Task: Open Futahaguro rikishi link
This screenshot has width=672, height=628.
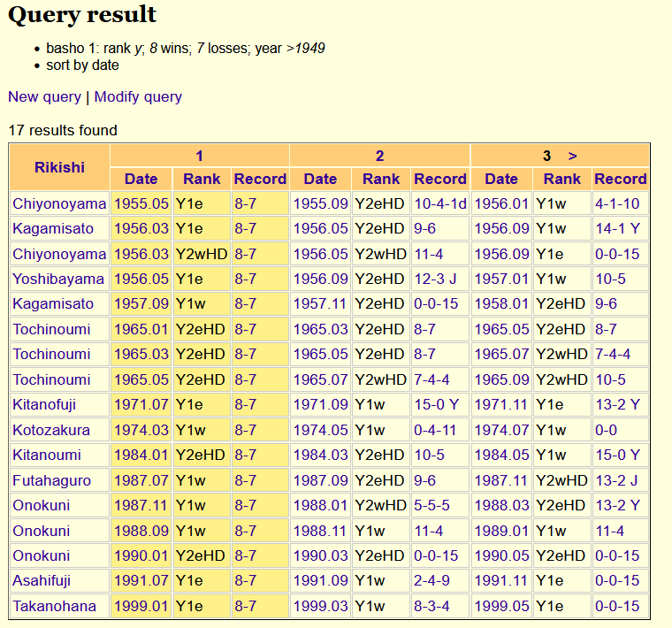Action: pyautogui.click(x=52, y=480)
